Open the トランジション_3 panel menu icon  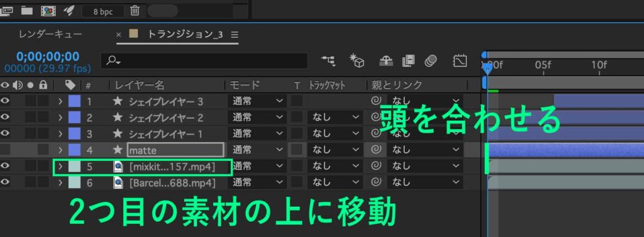(235, 35)
